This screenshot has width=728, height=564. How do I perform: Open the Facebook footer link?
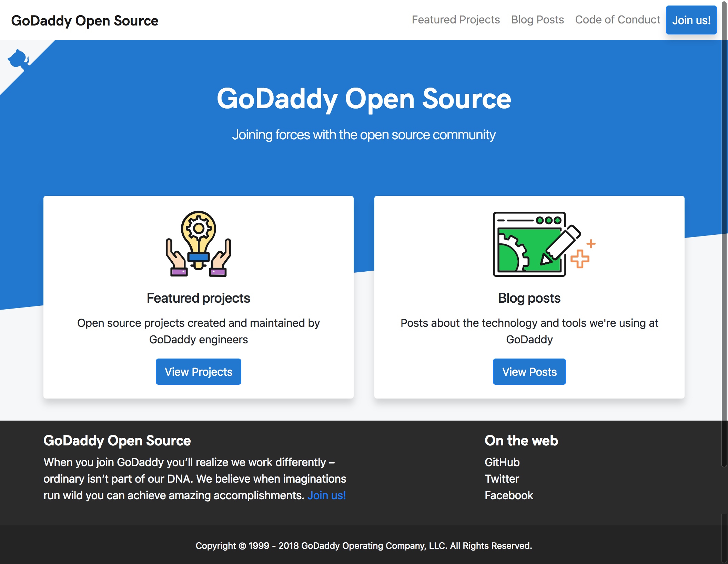click(x=509, y=495)
